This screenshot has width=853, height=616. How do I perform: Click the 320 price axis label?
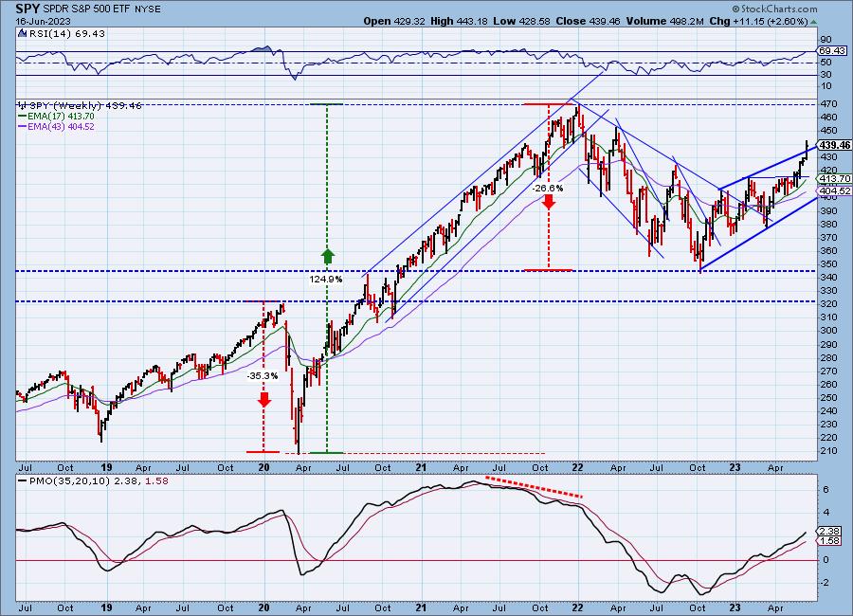829,303
